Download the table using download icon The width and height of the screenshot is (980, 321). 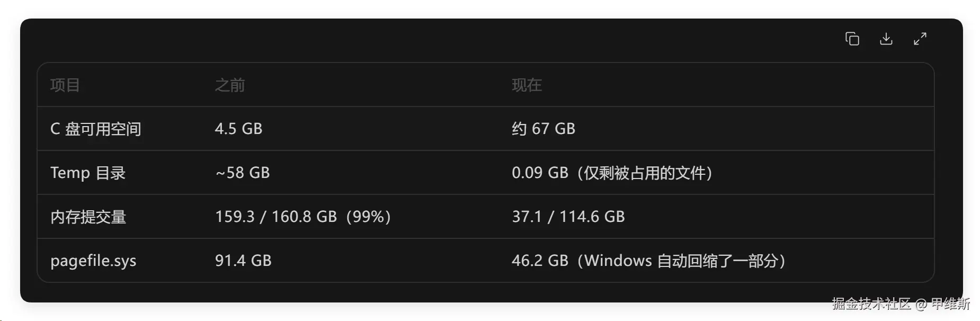886,39
